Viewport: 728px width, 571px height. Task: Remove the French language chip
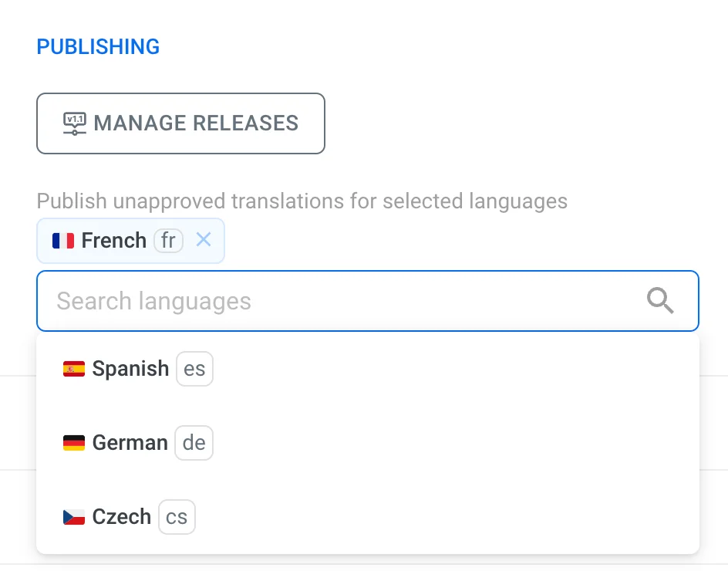coord(204,240)
